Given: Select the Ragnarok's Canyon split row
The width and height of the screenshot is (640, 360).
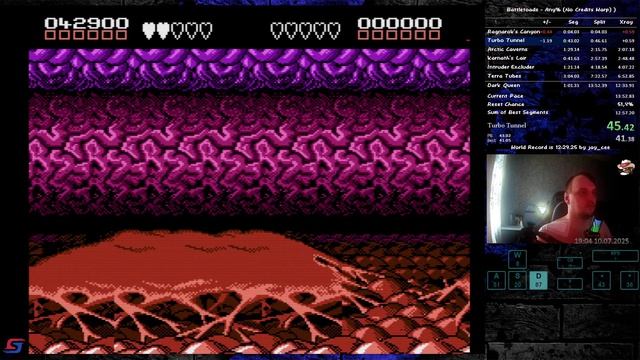Looking at the screenshot, I should coord(561,31).
